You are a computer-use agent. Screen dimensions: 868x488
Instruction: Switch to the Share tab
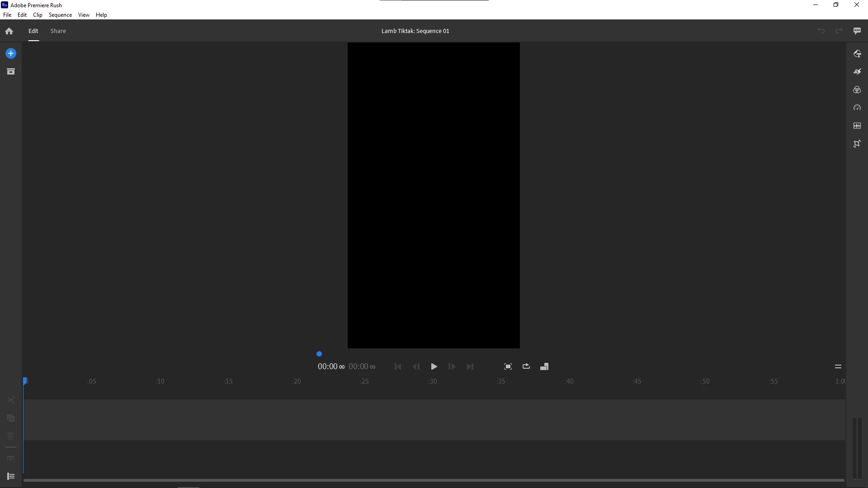[58, 31]
